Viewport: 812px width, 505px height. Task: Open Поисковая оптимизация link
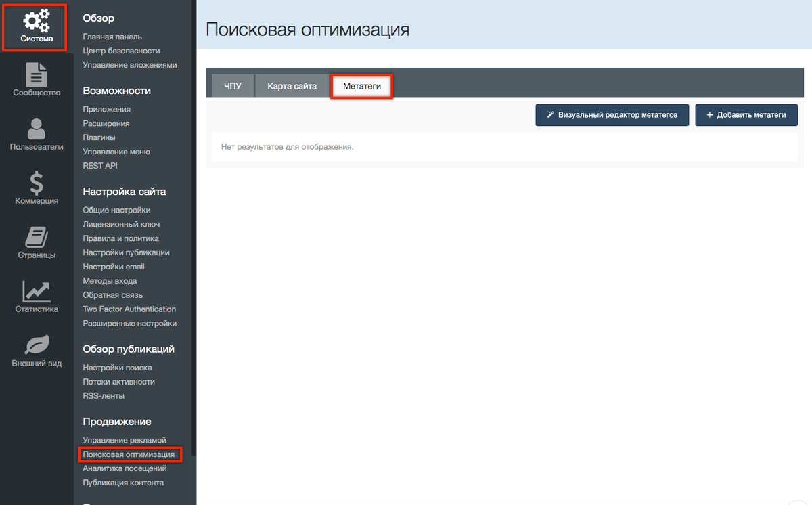129,454
